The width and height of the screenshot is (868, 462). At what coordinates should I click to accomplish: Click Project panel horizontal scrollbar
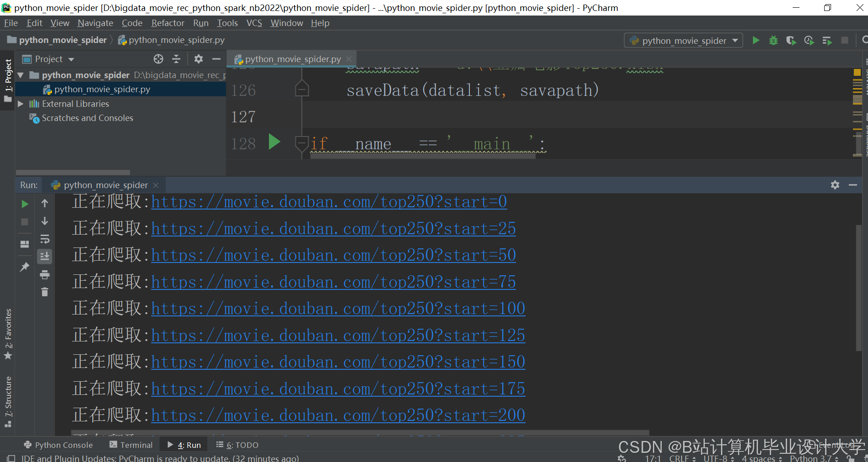(x=73, y=173)
